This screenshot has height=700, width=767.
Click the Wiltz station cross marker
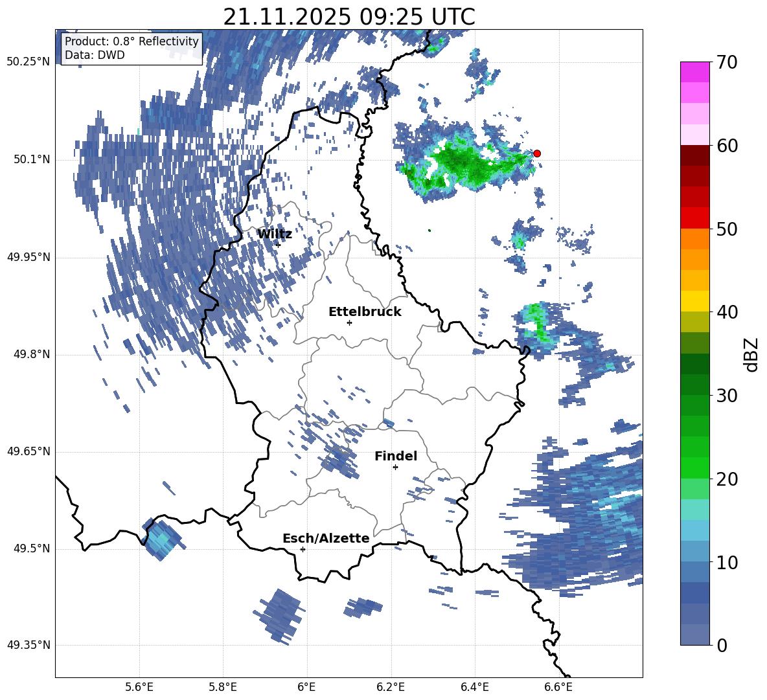click(x=278, y=245)
